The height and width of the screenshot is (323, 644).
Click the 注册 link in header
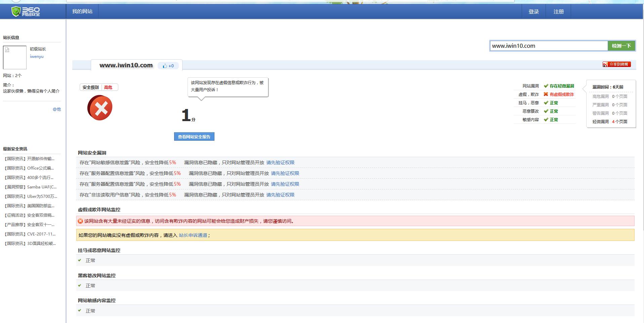559,12
